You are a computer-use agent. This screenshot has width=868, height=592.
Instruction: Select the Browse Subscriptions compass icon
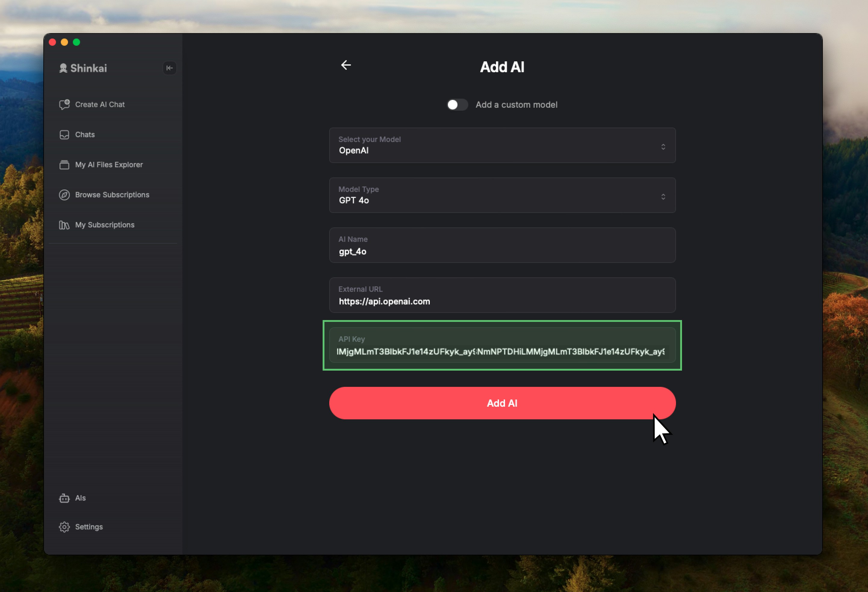[x=64, y=194]
